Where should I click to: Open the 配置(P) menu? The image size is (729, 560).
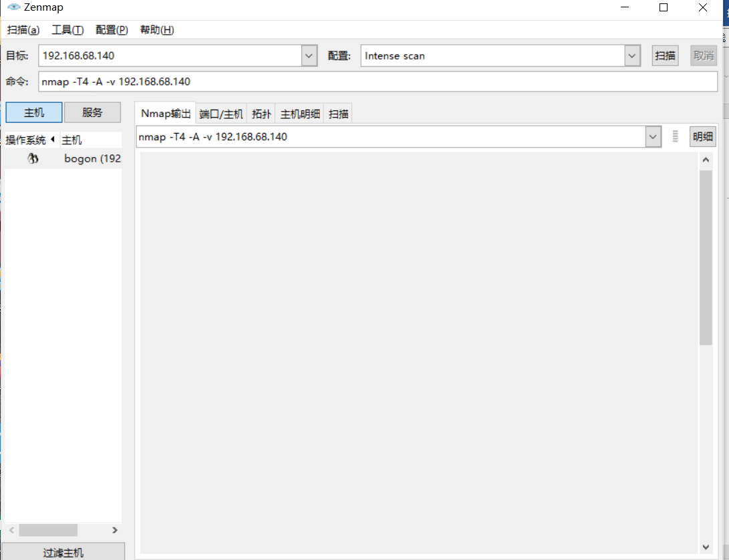[x=110, y=30]
